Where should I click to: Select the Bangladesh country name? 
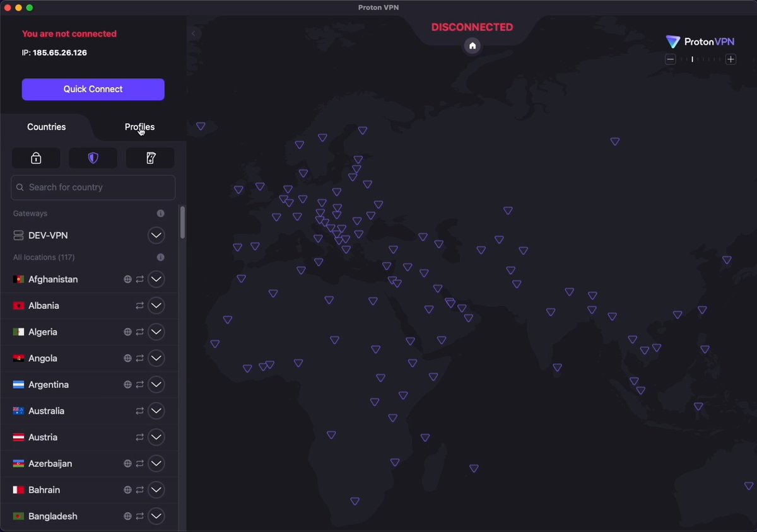coord(53,516)
